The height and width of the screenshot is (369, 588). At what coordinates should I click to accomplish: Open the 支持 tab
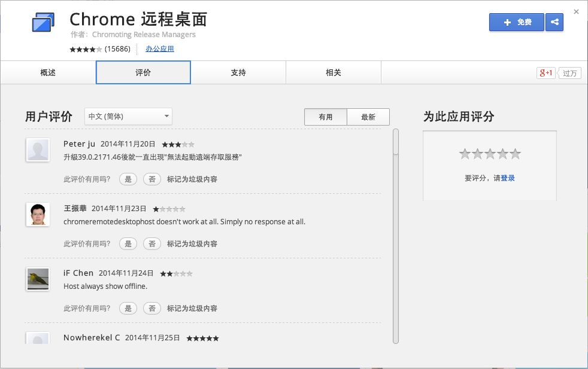238,72
